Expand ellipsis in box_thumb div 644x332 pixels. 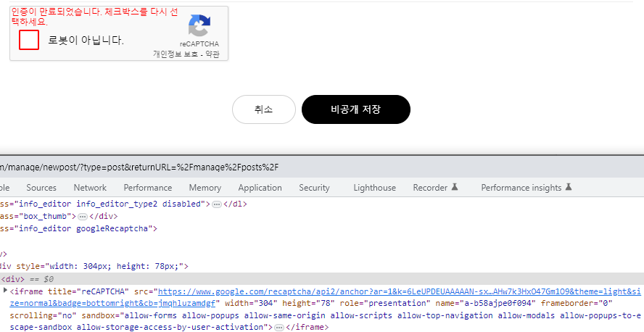83,217
